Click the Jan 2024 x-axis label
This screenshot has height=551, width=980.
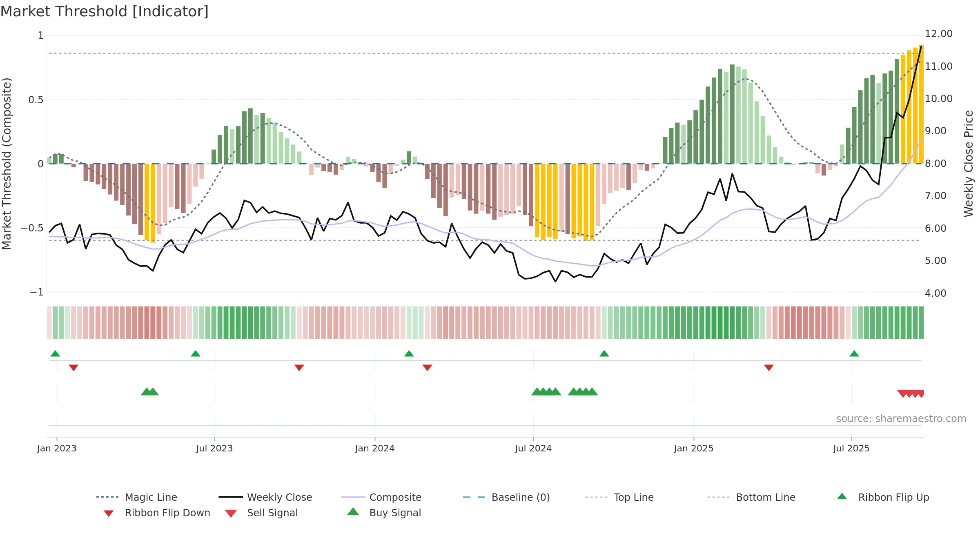(x=375, y=448)
